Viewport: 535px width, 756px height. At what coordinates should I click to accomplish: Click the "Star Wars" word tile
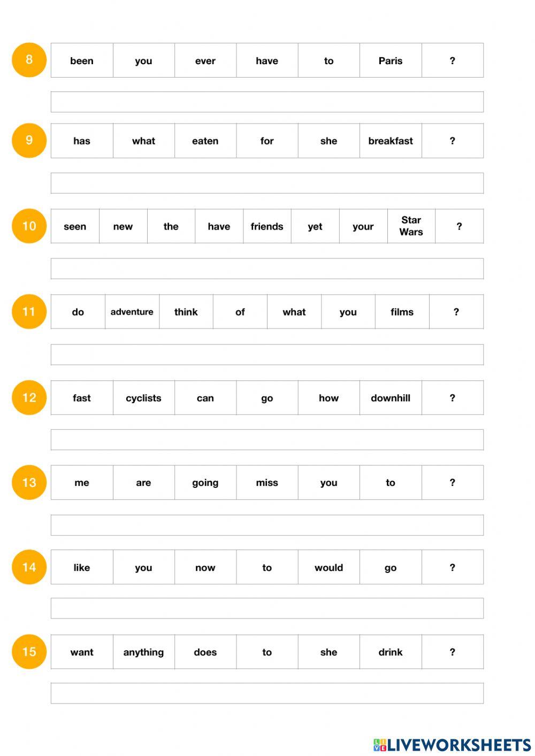411,226
